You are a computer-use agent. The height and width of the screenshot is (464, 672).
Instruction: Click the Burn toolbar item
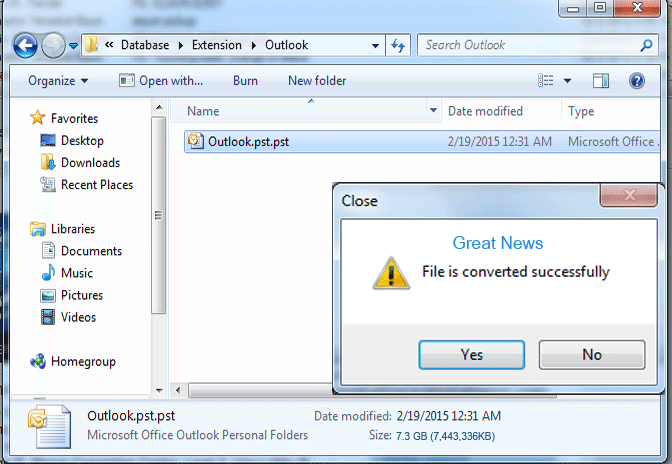[x=245, y=81]
